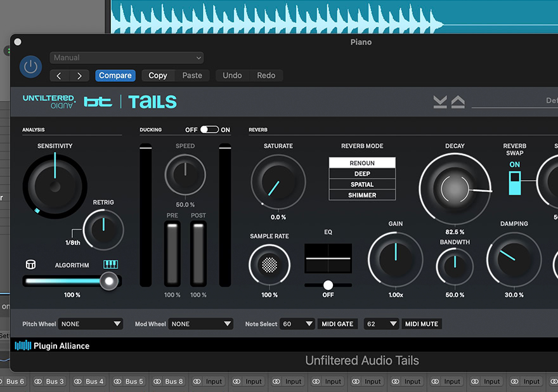This screenshot has height=392, width=558.
Task: Click the Decay knob
Action: pos(455,189)
